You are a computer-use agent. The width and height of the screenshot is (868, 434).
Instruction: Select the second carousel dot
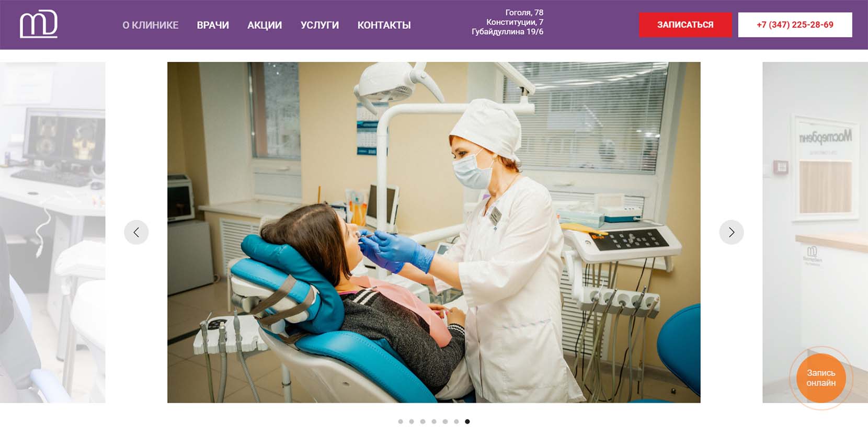412,421
